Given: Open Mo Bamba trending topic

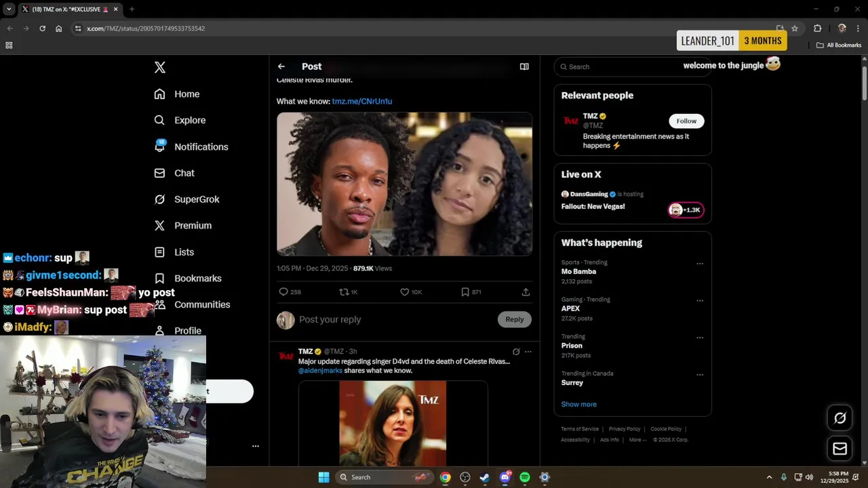Looking at the screenshot, I should coord(578,272).
